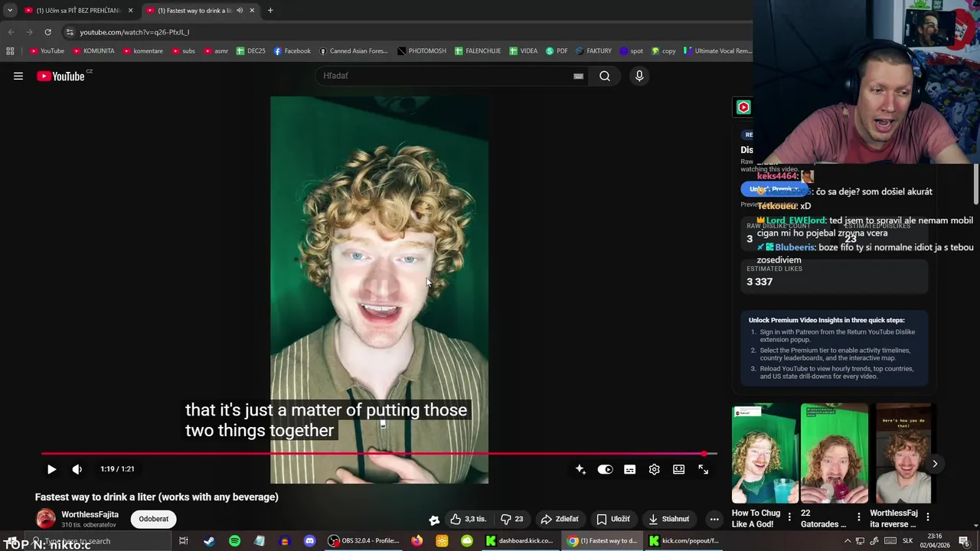980x551 pixels.
Task: Click the Unlock Premium blue button
Action: (x=773, y=189)
